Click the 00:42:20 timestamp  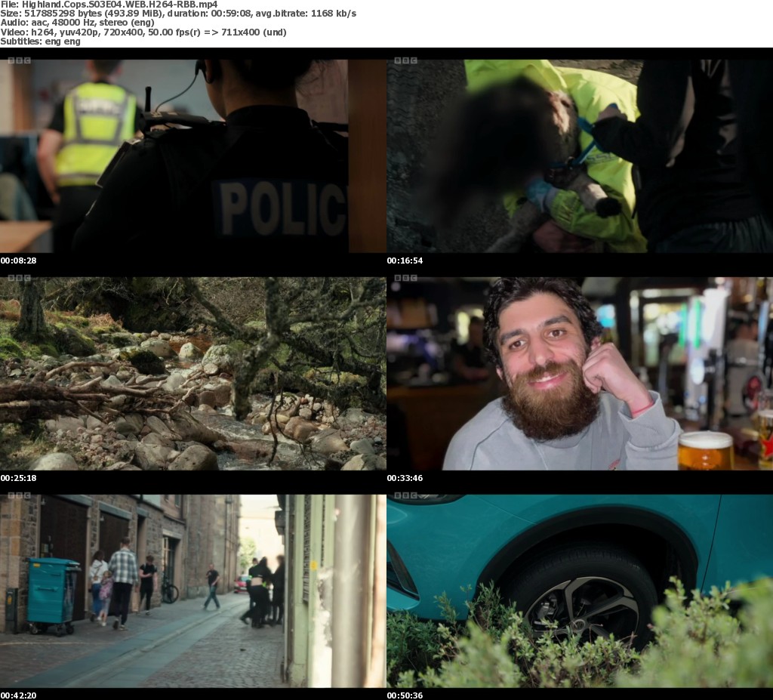point(18,695)
